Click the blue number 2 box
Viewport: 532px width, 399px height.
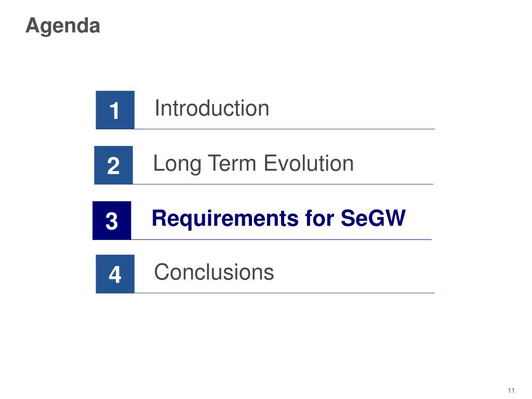pos(113,165)
